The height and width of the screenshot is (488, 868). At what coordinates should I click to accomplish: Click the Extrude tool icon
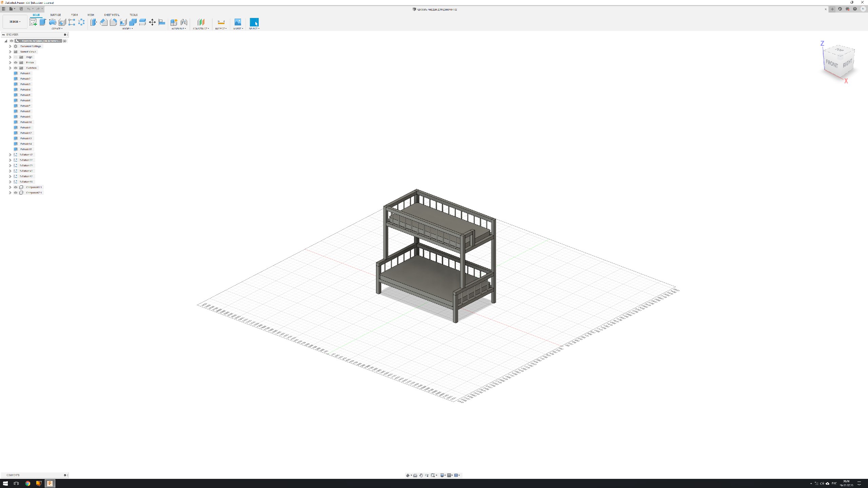[x=43, y=22]
